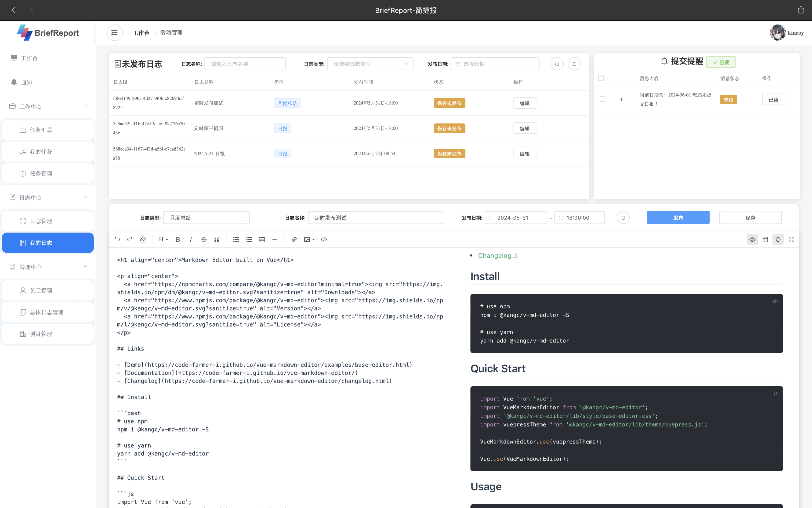Open 日志管理 menu item
This screenshot has width=812, height=508.
tap(48, 221)
